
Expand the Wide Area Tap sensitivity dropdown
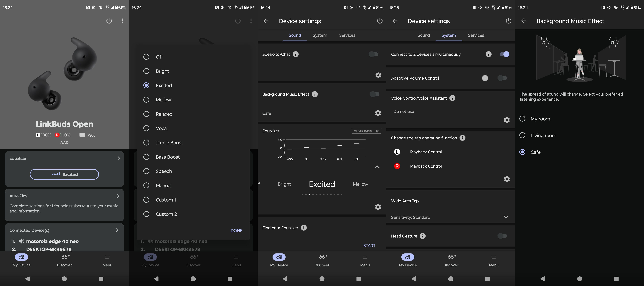(506, 217)
